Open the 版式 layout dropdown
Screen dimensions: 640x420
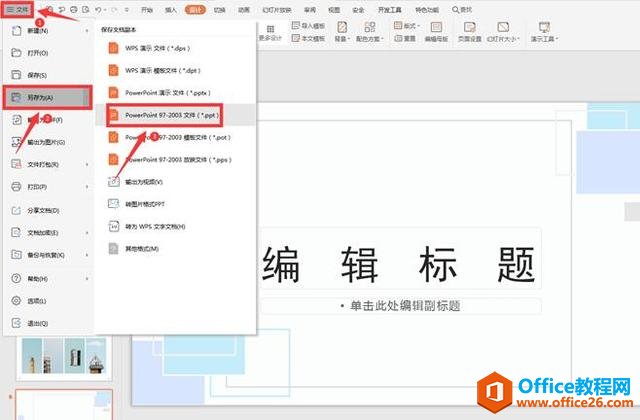(x=407, y=26)
